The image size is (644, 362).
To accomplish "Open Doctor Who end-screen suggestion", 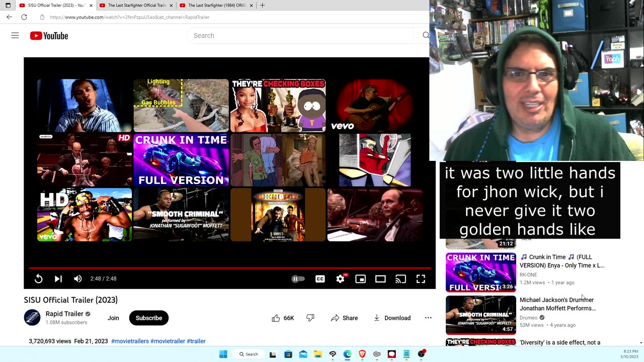I will [278, 215].
